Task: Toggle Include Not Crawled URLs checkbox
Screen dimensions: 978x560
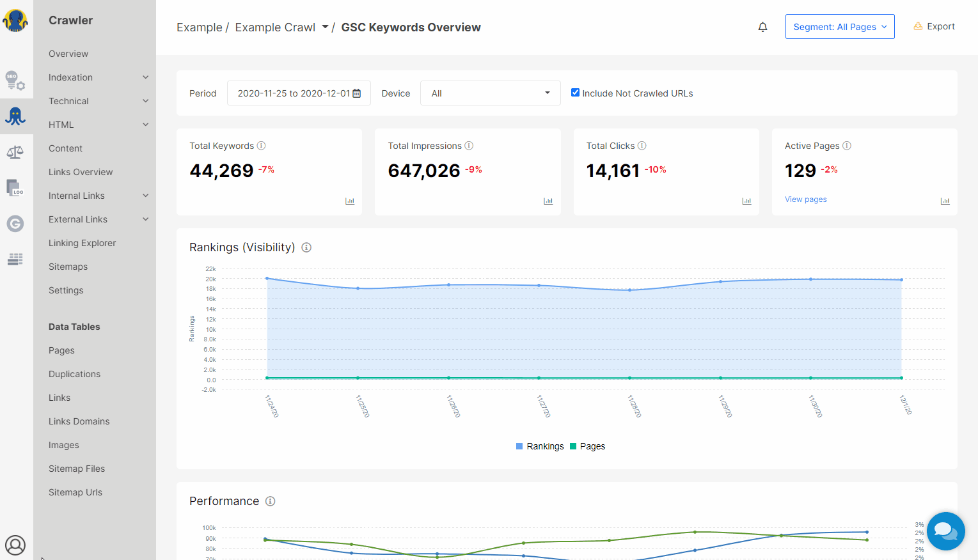Action: pyautogui.click(x=575, y=93)
